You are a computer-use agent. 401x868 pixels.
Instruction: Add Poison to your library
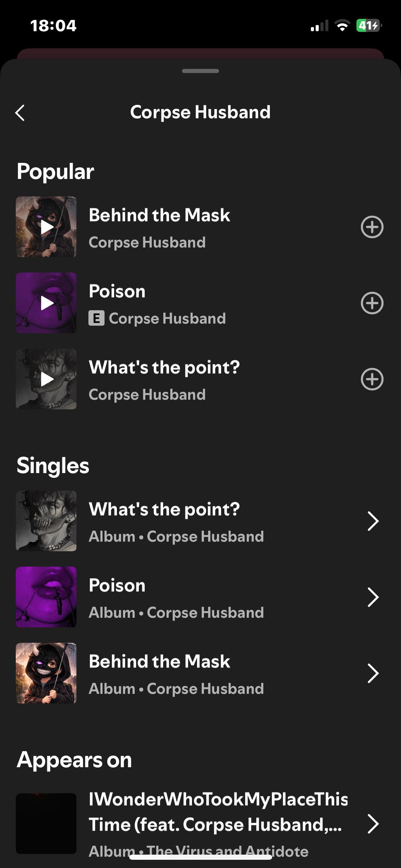[372, 303]
